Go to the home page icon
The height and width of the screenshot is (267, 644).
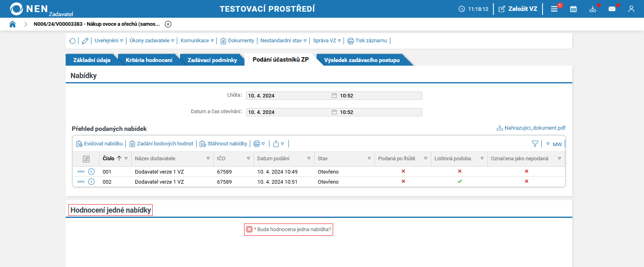coord(12,24)
